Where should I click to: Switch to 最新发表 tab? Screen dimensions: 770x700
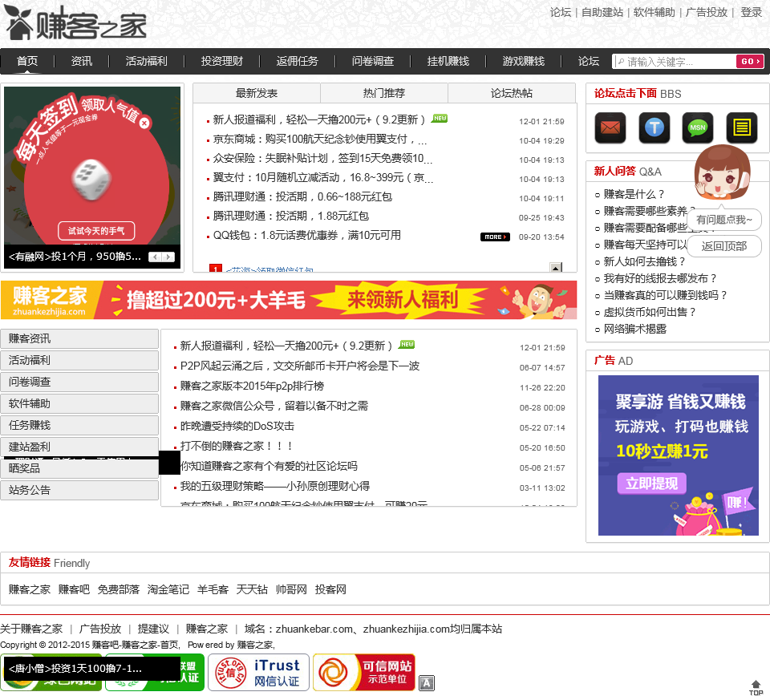[257, 93]
